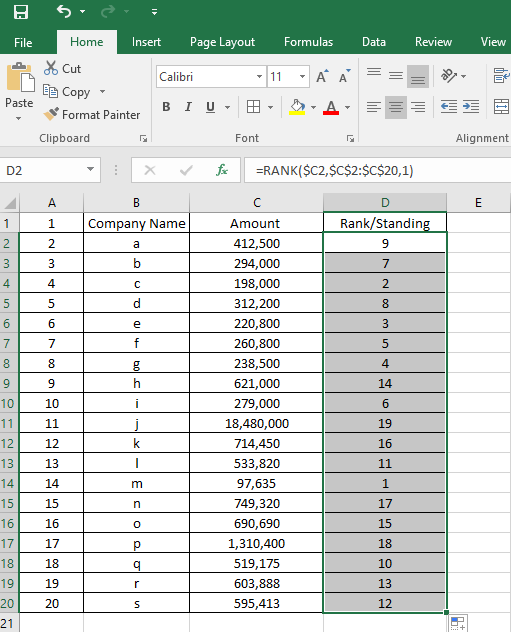This screenshot has width=527, height=635.
Task: Switch to the Page Layout tab
Action: (x=222, y=42)
